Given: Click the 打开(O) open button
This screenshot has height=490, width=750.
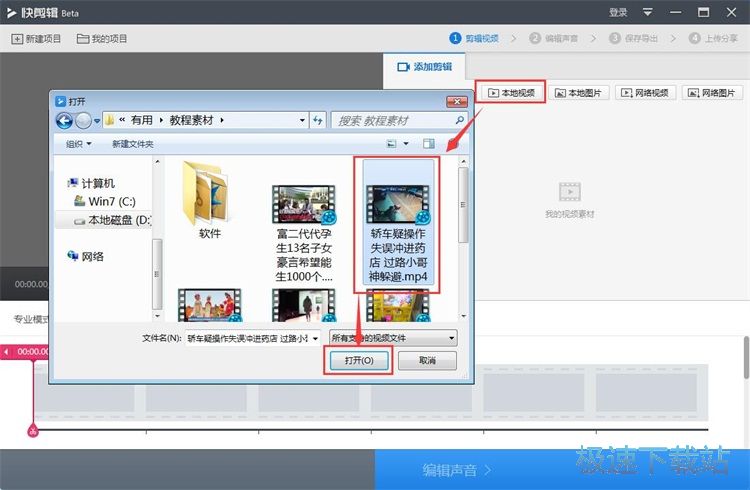Looking at the screenshot, I should [359, 360].
